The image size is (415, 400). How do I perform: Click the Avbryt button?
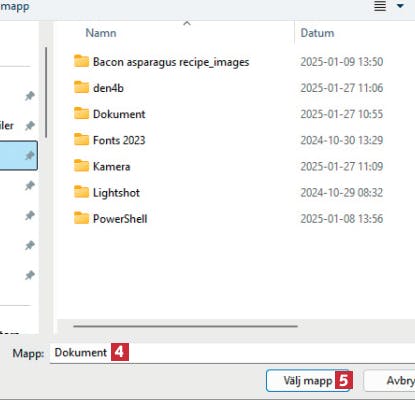389,380
